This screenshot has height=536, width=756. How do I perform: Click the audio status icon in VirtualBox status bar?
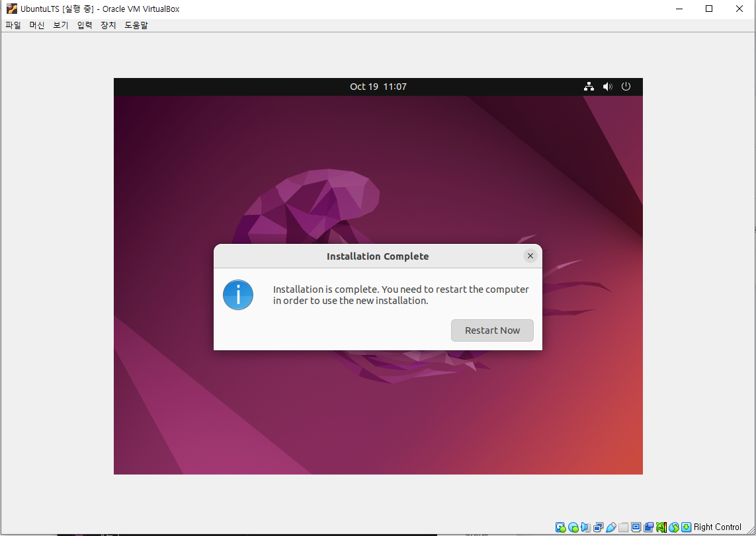586,527
